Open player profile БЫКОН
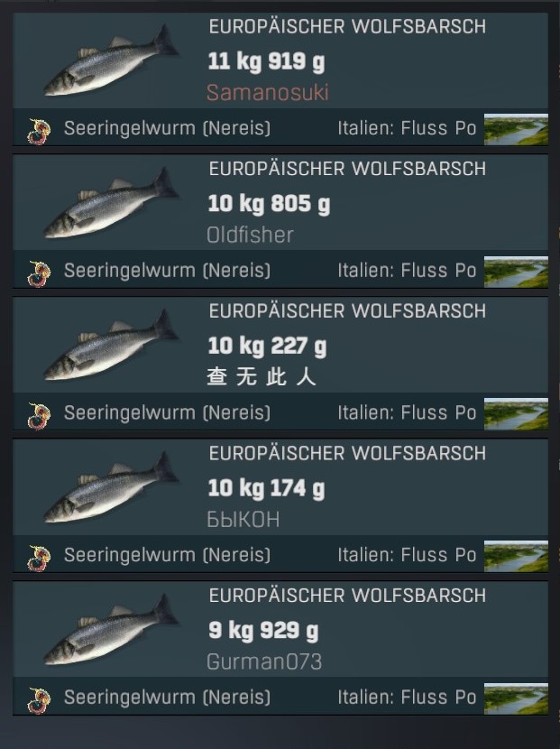 pos(243,520)
